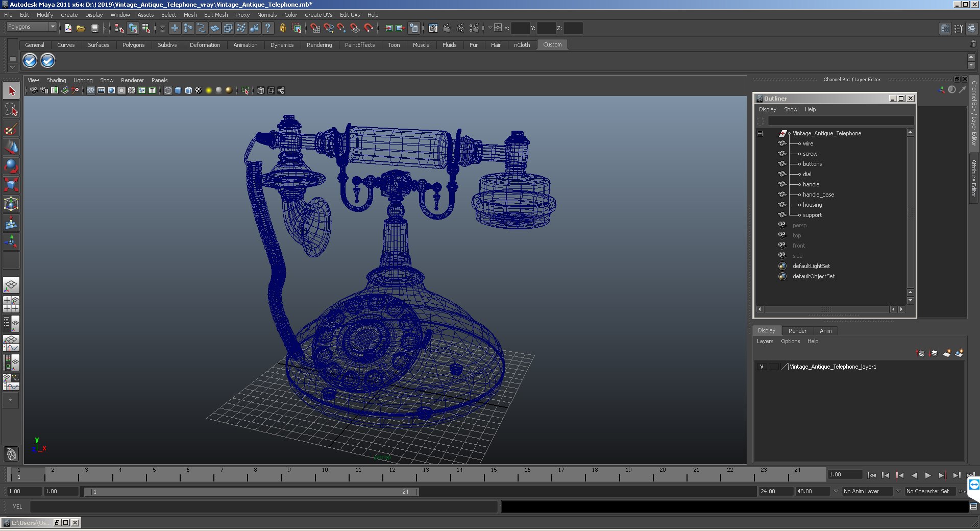Toggle the curves selection mask icon

tap(201, 28)
